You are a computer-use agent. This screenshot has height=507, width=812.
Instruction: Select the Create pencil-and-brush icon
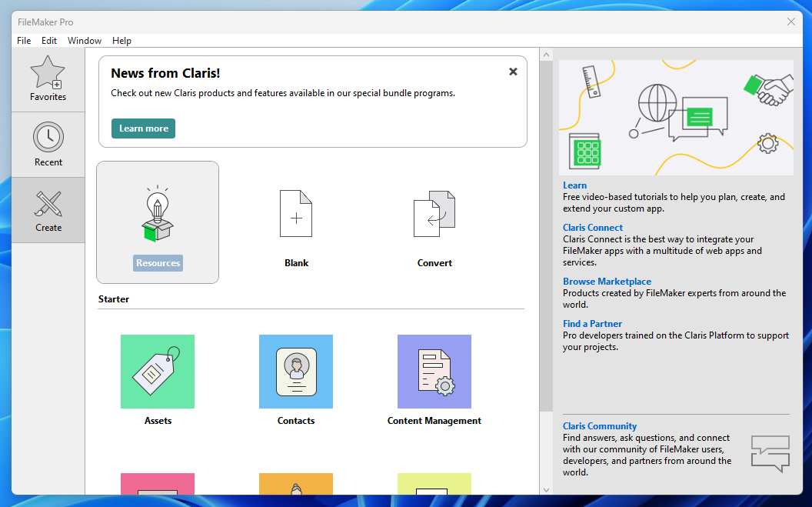48,204
